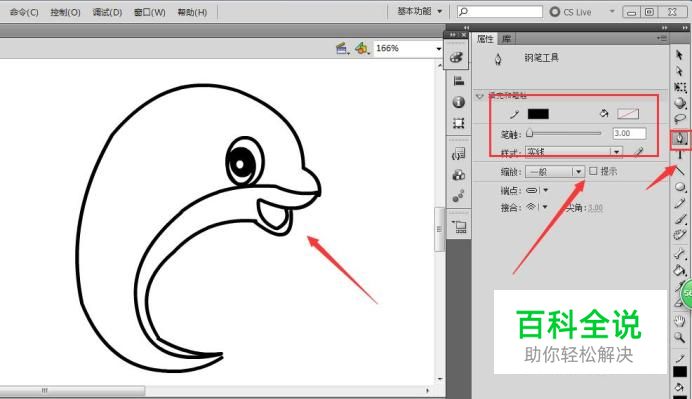Open the 166% zoom level dropdown
Image resolution: width=692 pixels, height=399 pixels.
(x=408, y=48)
